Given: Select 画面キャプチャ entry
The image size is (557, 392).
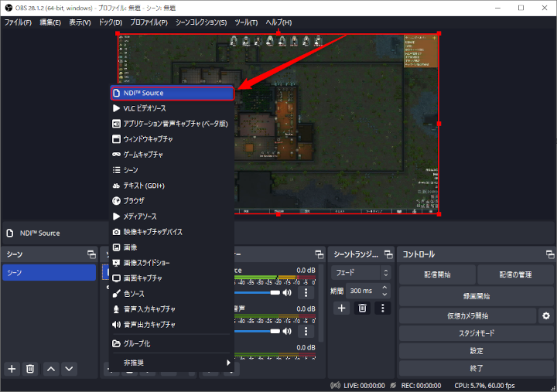Looking at the screenshot, I should click(172, 278).
